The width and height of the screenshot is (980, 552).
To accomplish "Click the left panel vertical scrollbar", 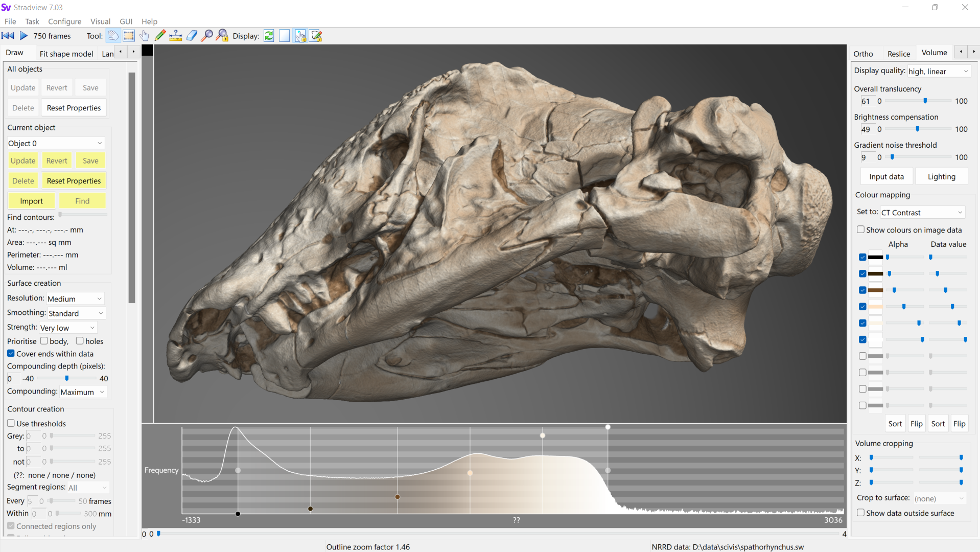I will (132, 188).
